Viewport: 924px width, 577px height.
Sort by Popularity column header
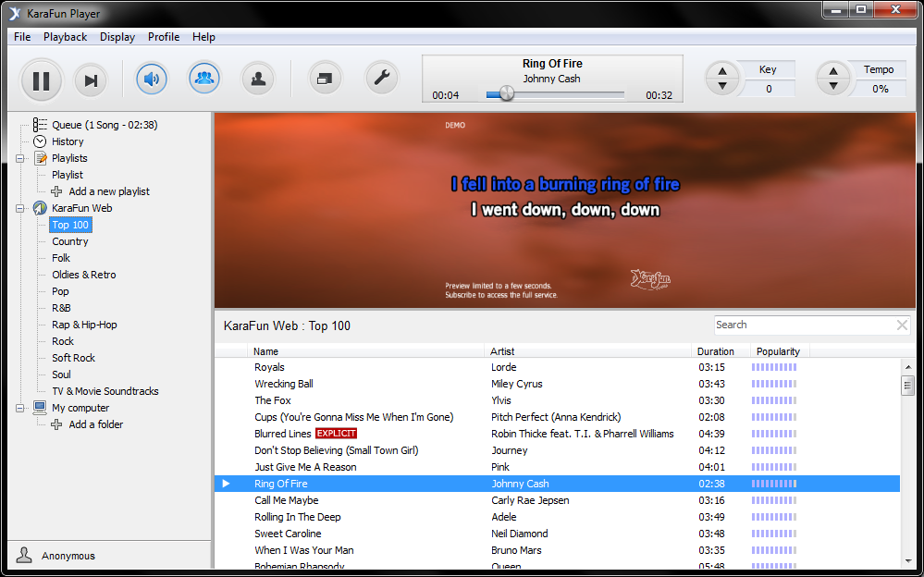[x=780, y=351]
